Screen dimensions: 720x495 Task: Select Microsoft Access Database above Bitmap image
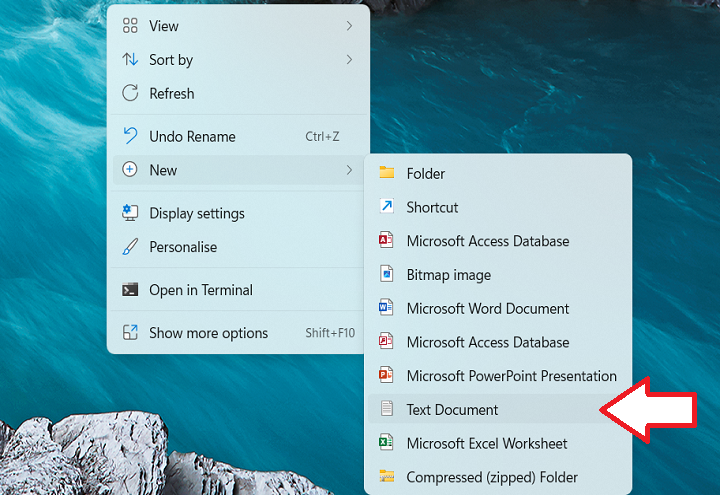(487, 241)
